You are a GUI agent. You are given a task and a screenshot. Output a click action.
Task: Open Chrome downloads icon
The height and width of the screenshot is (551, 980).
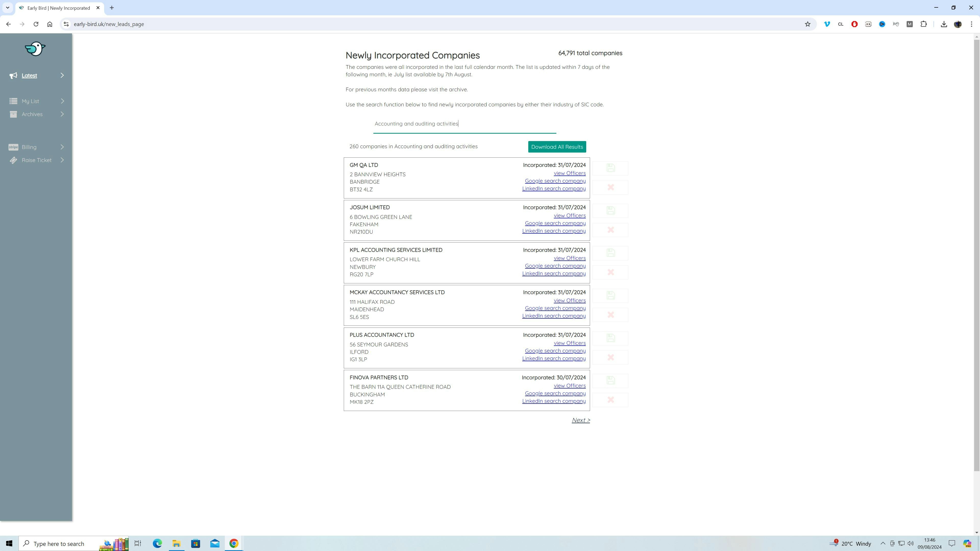click(x=944, y=24)
